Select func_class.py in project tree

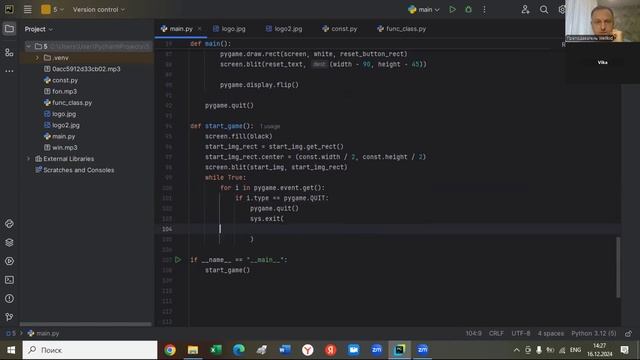click(72, 103)
